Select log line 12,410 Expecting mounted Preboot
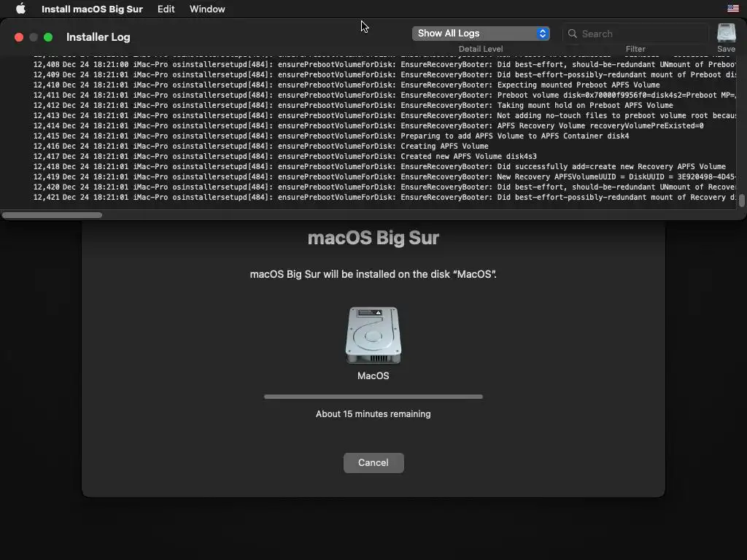747x560 pixels. (347, 85)
